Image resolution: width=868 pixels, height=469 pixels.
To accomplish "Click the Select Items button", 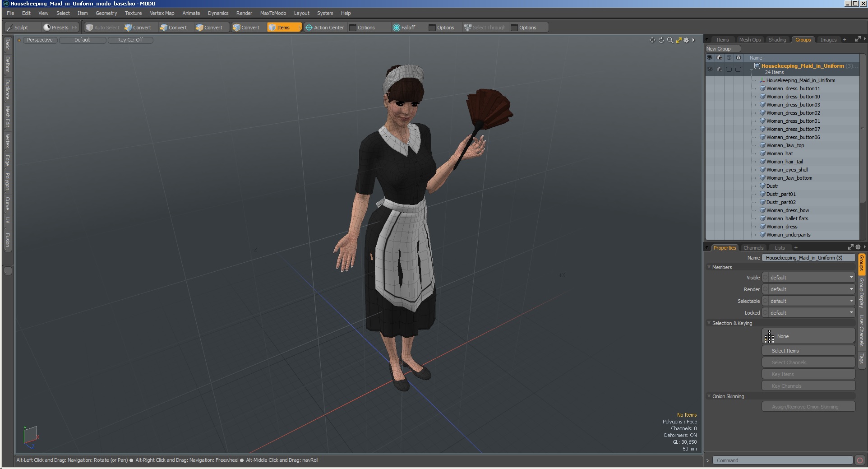I will (x=808, y=351).
